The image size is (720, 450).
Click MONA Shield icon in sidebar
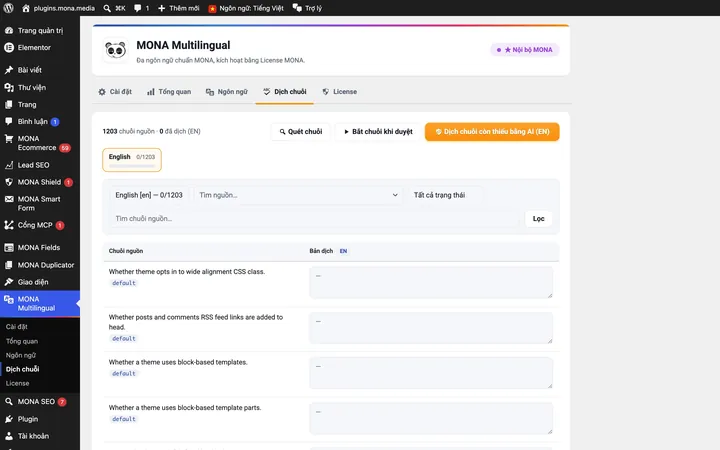(9, 182)
